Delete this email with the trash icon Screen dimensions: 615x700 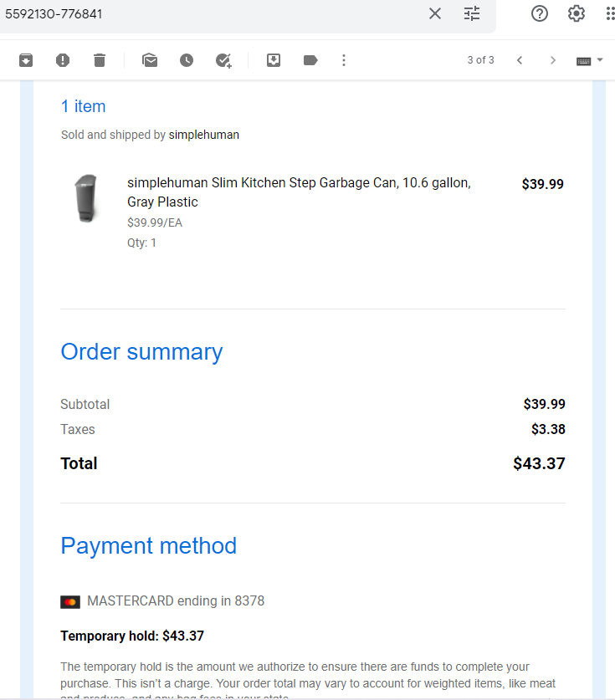tap(100, 60)
